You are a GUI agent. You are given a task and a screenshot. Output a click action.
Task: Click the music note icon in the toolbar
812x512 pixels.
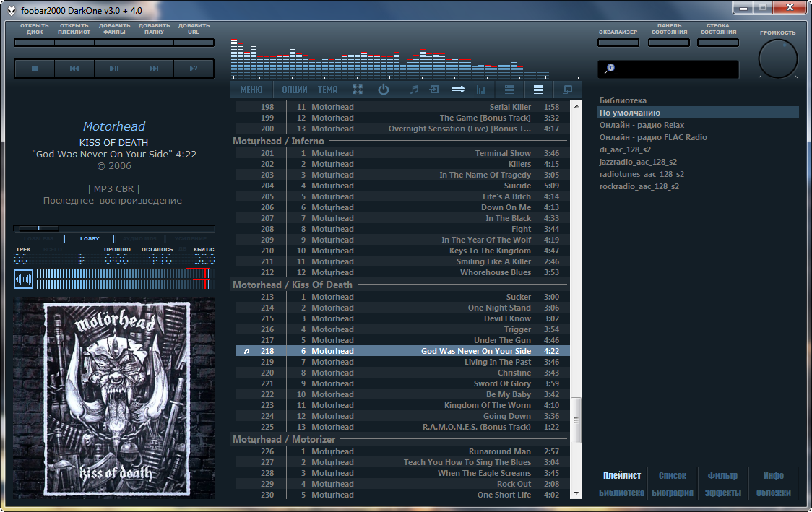click(x=413, y=90)
